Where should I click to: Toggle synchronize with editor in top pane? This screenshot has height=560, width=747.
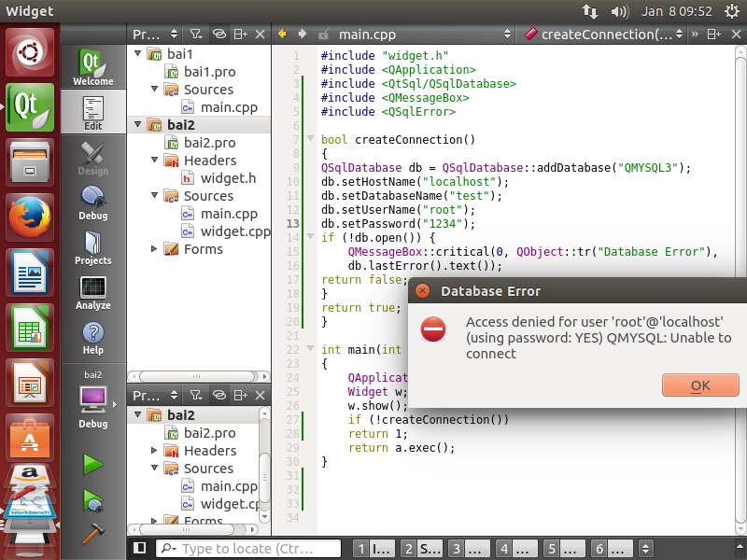[218, 34]
